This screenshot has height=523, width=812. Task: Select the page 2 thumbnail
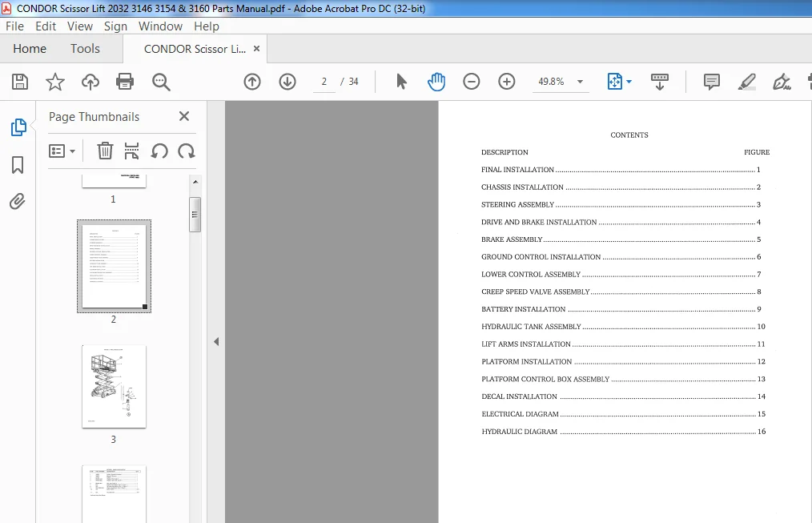[x=114, y=266]
